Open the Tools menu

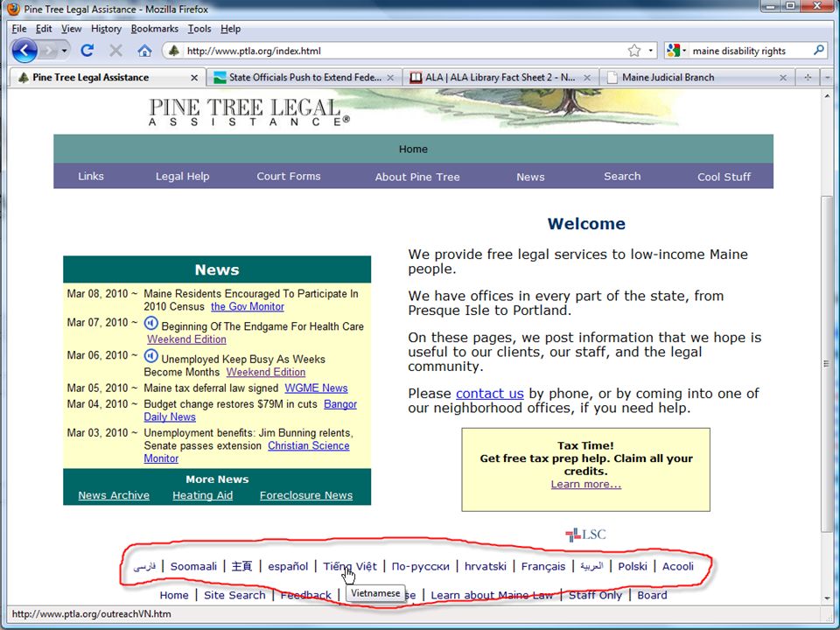pos(199,29)
